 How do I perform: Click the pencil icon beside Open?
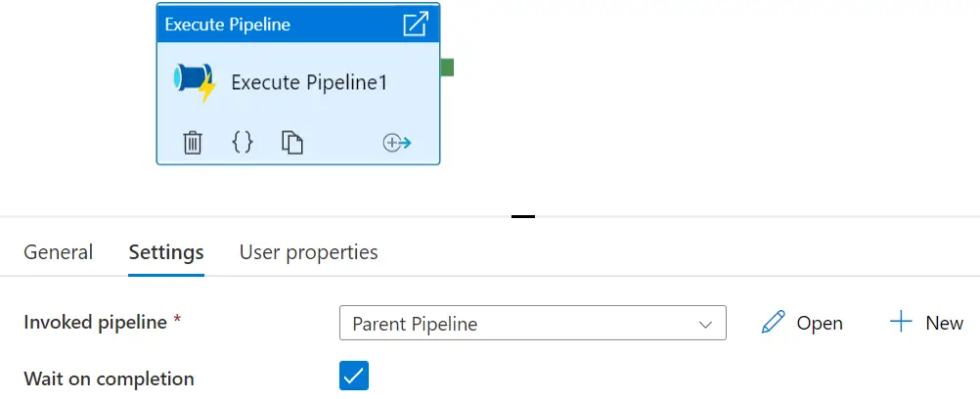[x=773, y=323]
